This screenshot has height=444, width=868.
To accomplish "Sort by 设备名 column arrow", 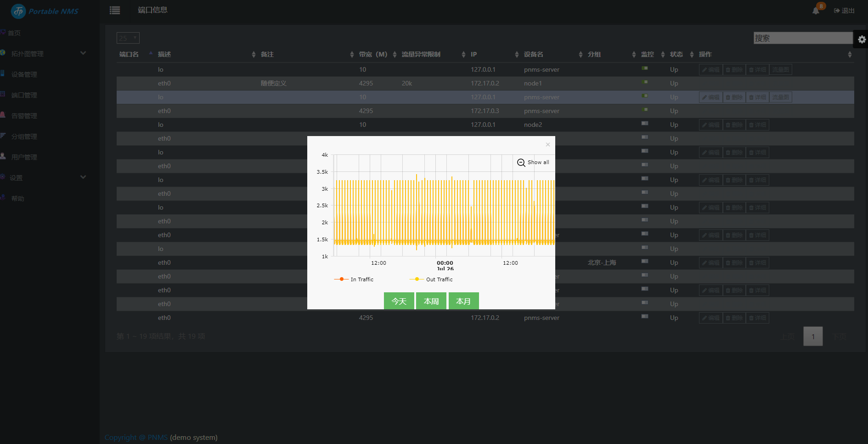I will (x=581, y=55).
